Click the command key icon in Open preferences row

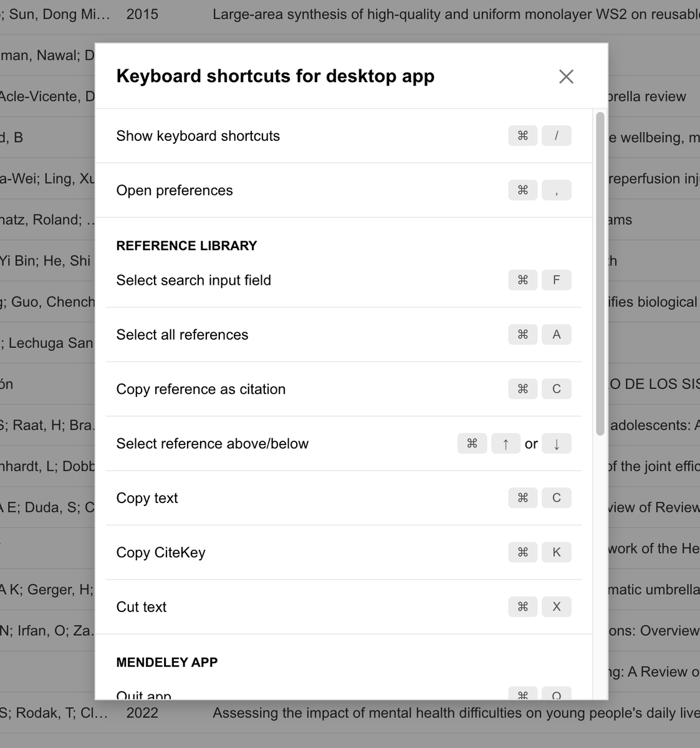point(523,190)
